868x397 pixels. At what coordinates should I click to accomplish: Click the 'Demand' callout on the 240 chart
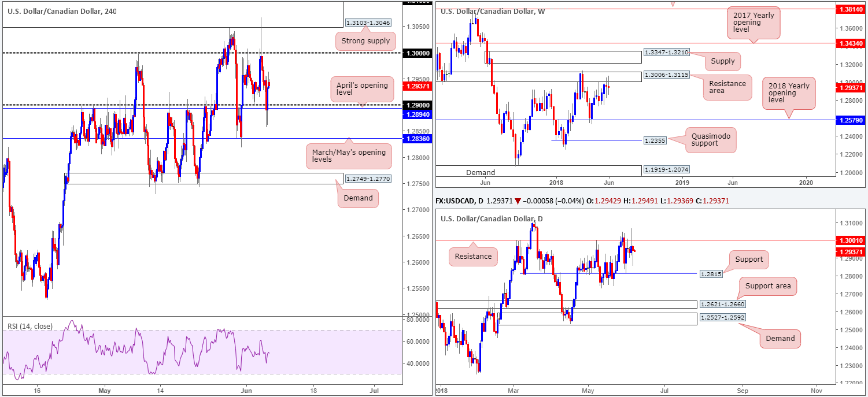358,199
